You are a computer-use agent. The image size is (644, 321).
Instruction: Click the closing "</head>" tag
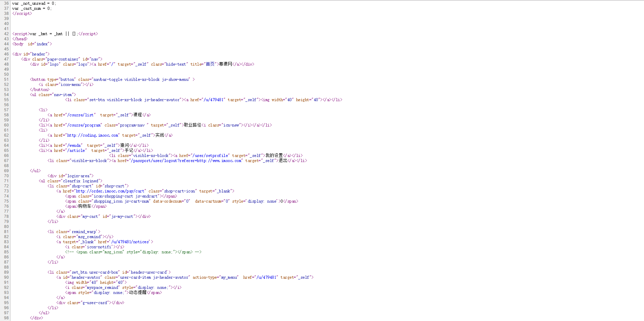coord(20,39)
